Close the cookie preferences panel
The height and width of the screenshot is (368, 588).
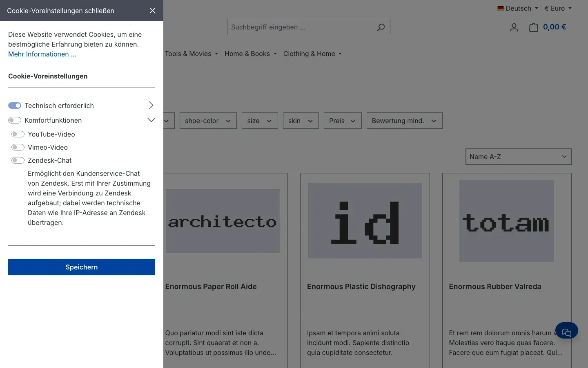pos(152,11)
